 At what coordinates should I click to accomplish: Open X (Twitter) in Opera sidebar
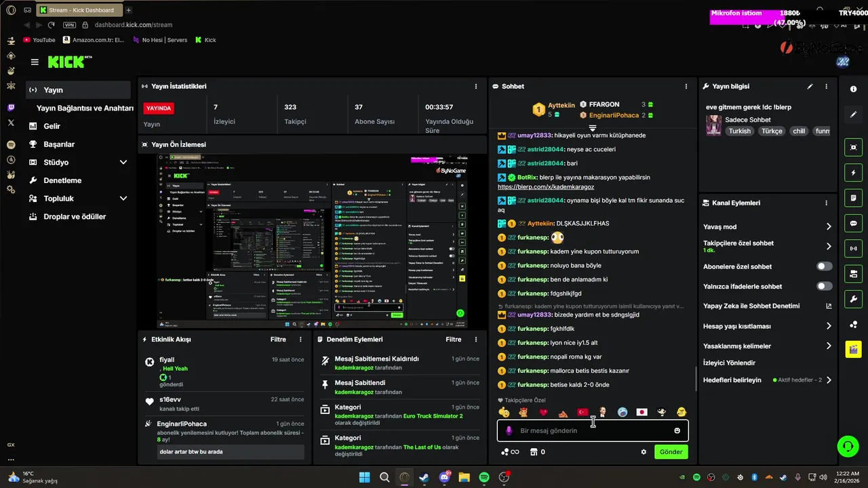tap(11, 123)
